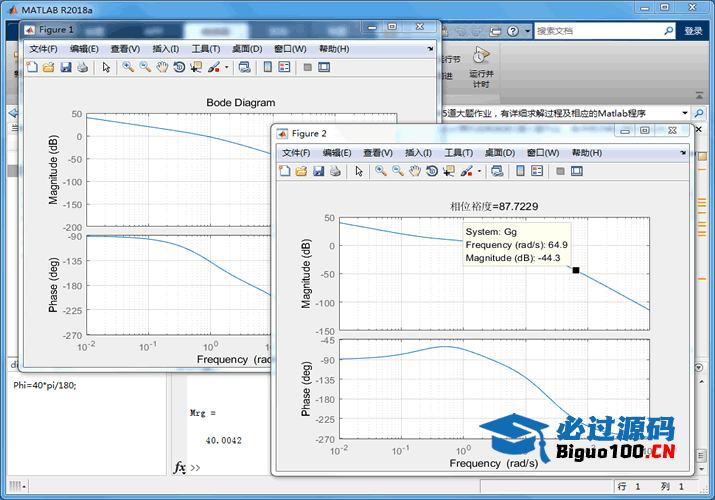Show Plot Tools and dock icon in Figure 1
The image size is (715, 500).
point(324,67)
